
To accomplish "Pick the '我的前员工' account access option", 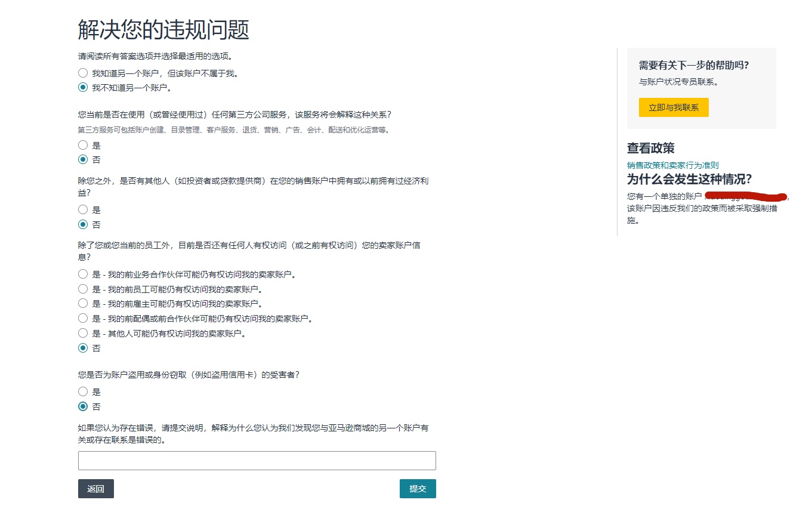I will (83, 289).
